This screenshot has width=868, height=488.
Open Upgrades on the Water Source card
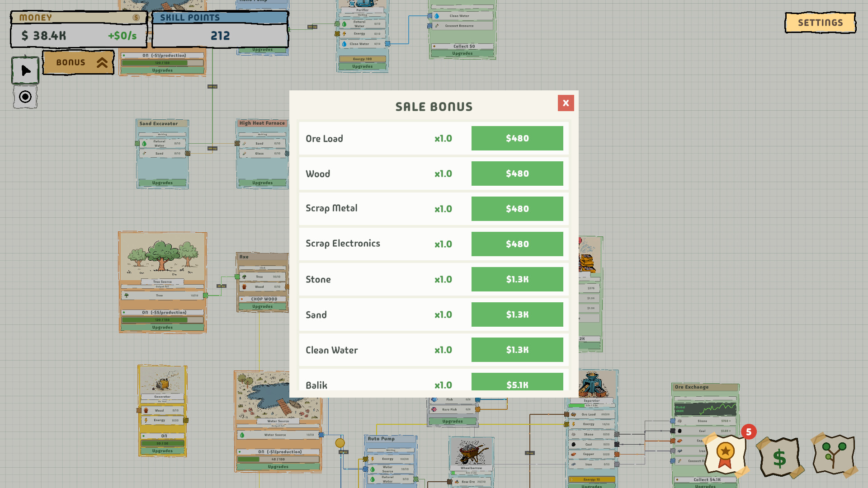278,467
